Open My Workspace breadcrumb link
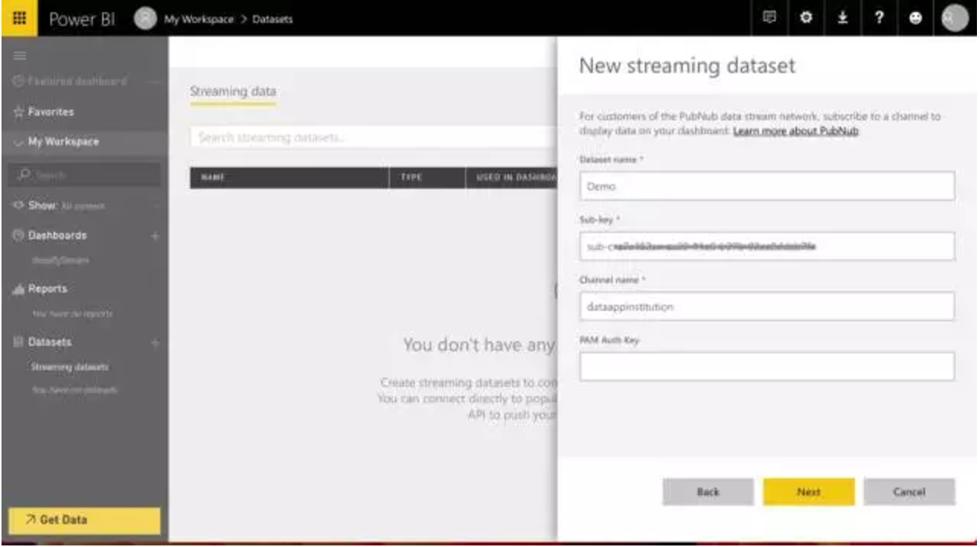This screenshot has height=547, width=980. (199, 19)
